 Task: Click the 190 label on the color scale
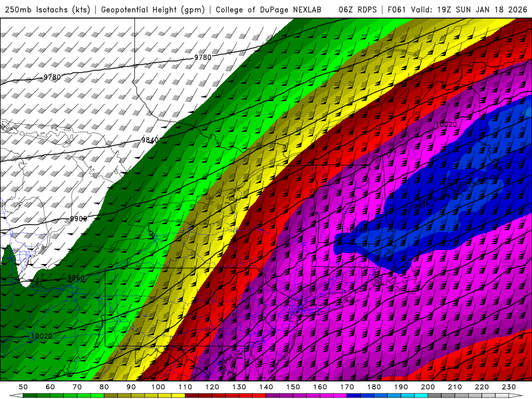pyautogui.click(x=401, y=387)
